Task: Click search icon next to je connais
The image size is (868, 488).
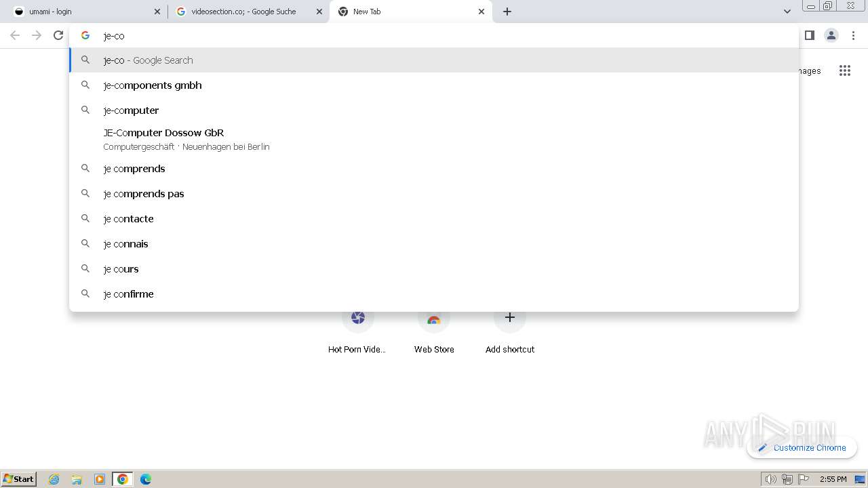Action: click(85, 243)
